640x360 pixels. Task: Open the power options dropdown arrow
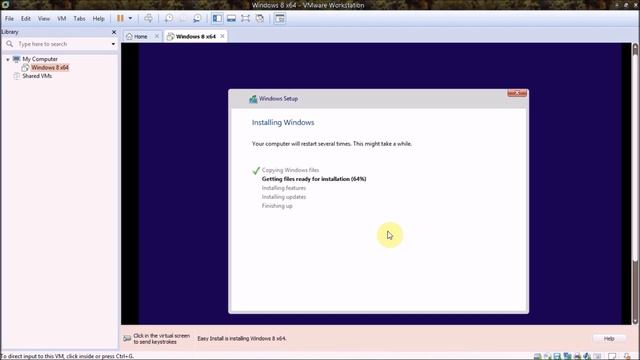click(x=130, y=18)
